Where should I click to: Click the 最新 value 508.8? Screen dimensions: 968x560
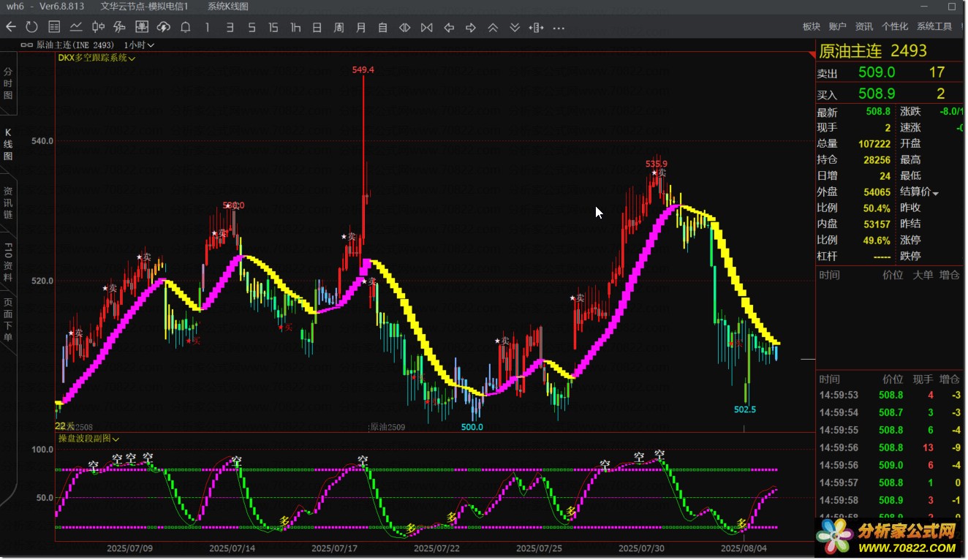click(878, 112)
